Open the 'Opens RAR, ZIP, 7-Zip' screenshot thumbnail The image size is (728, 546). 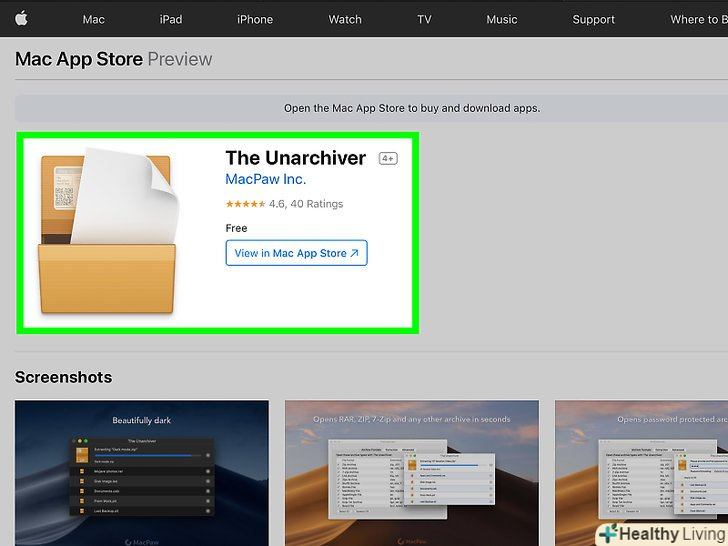pyautogui.click(x=412, y=473)
